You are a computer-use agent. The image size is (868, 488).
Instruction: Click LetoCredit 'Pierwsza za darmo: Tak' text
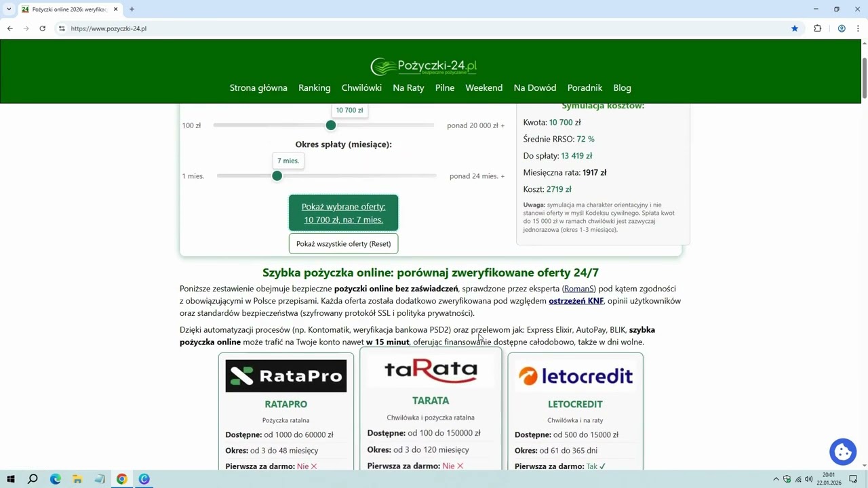[560, 466]
